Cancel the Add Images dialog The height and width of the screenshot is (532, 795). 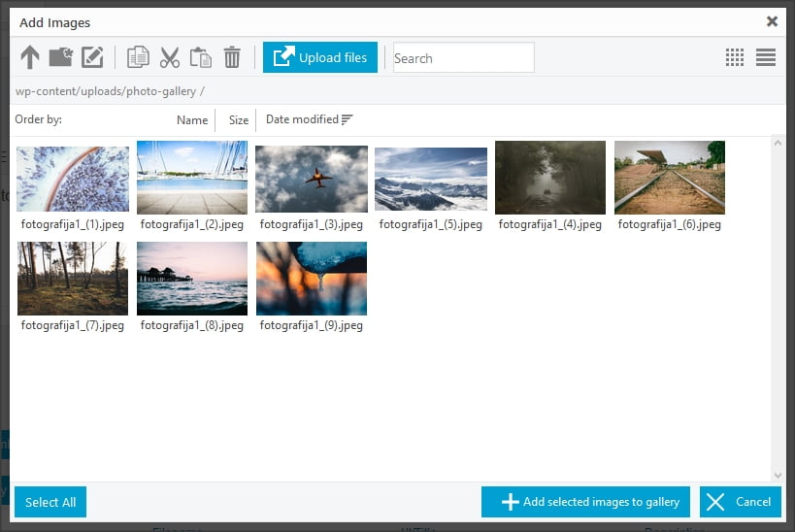741,502
